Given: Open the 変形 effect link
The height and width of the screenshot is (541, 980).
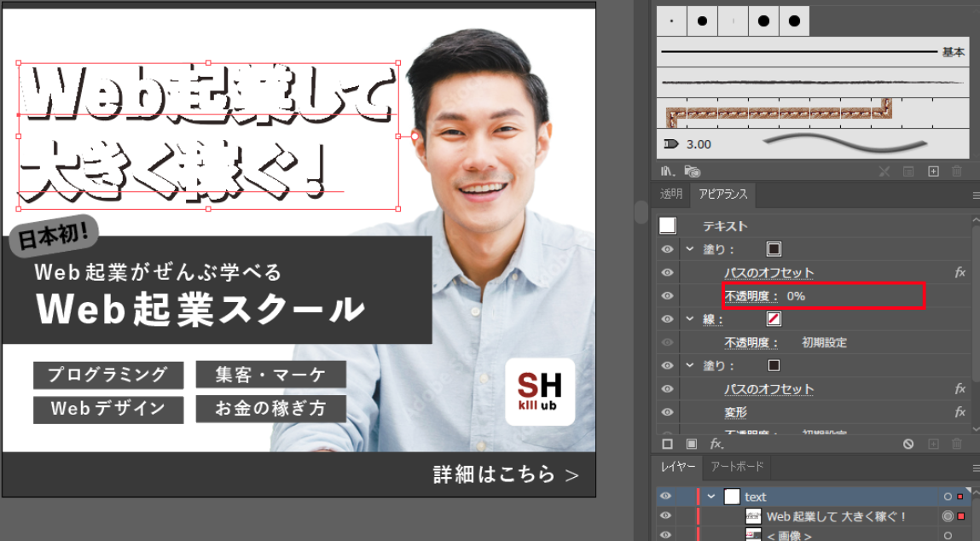Looking at the screenshot, I should pyautogui.click(x=735, y=412).
